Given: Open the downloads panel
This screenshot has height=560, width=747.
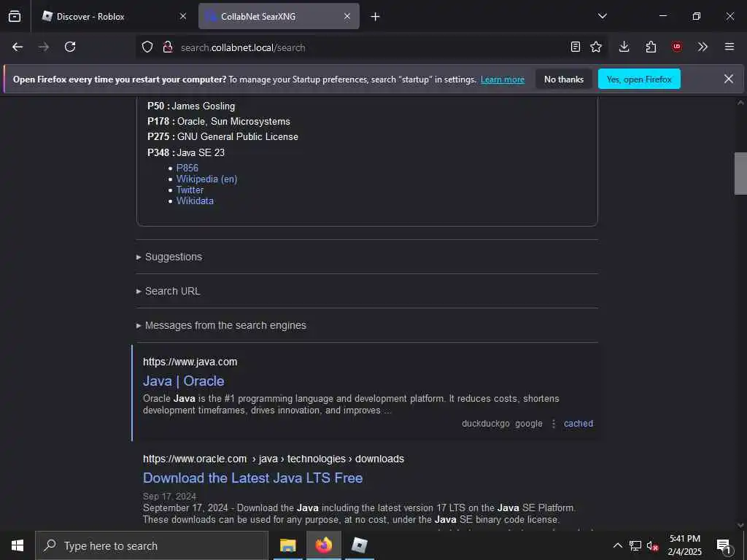Looking at the screenshot, I should click(624, 47).
